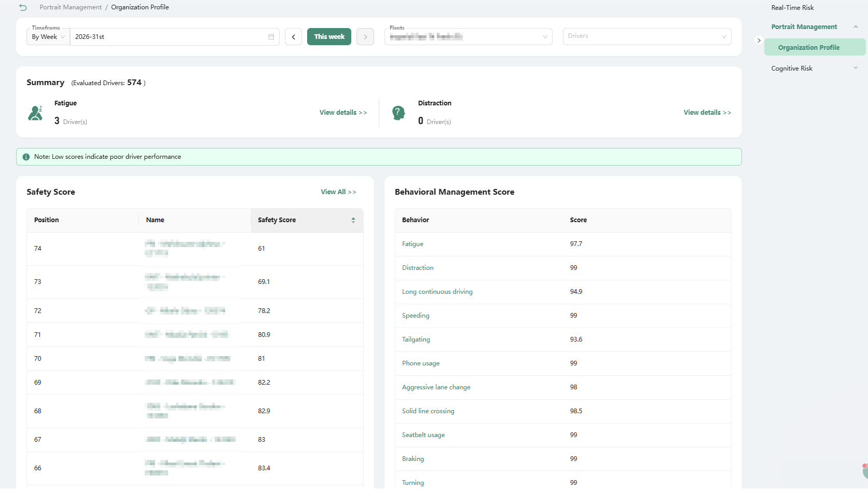
Task: Collapse the Portrait Management menu chevron
Action: 856,27
